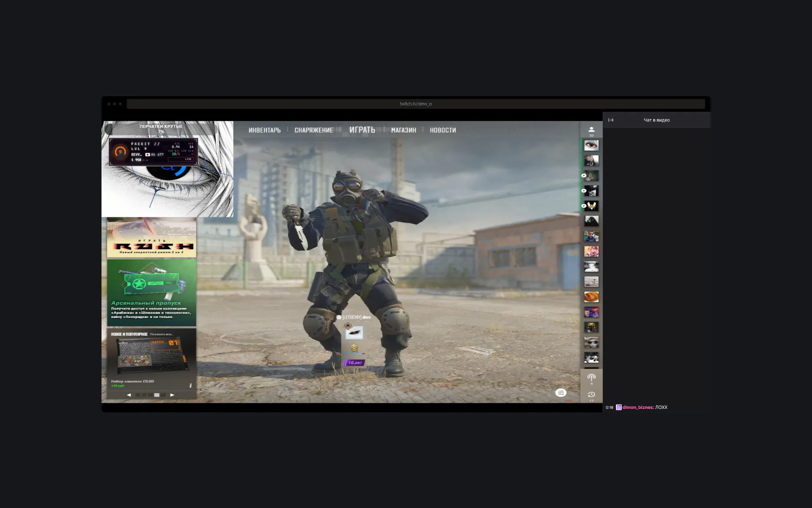Click the dimon_biznes username in chat
Image resolution: width=812 pixels, height=508 pixels.
pyautogui.click(x=638, y=407)
